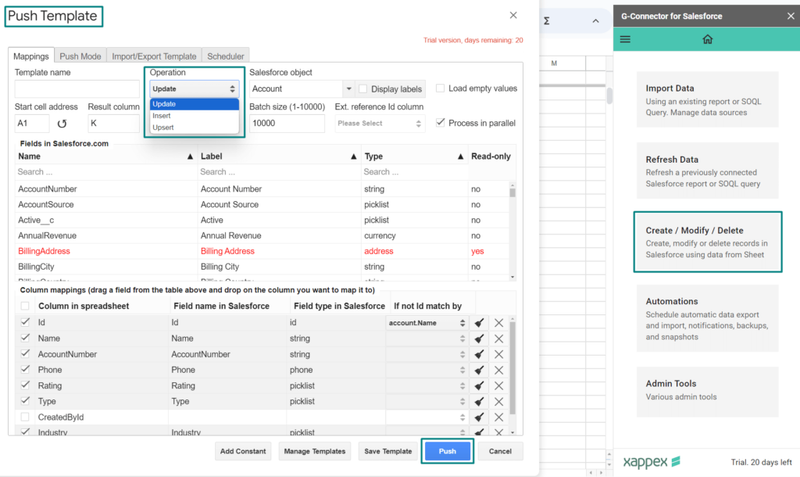The width and height of the screenshot is (800, 477).
Task: Open Ext. reference Id column dropdown
Action: tap(380, 123)
